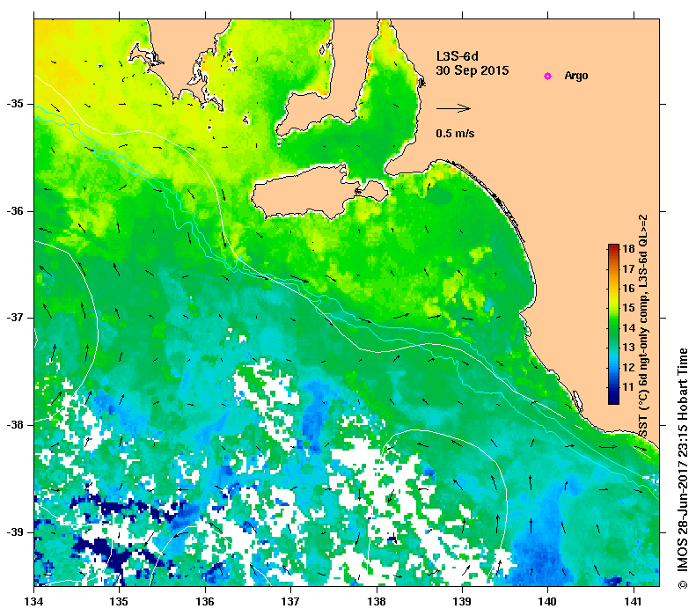Screen dimensions: 696x616
Task: Click the '139' longitude axis label
Action: pos(463,602)
